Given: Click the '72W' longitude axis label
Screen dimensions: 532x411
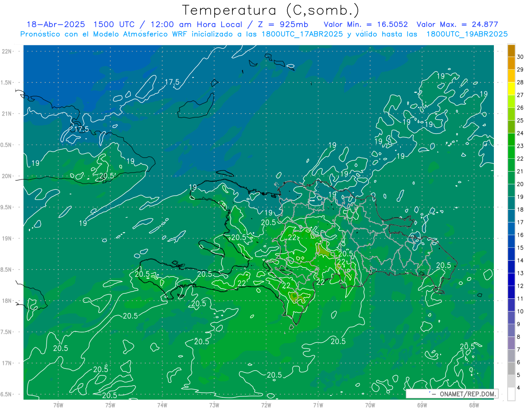Looking at the screenshot, I should [x=266, y=405].
